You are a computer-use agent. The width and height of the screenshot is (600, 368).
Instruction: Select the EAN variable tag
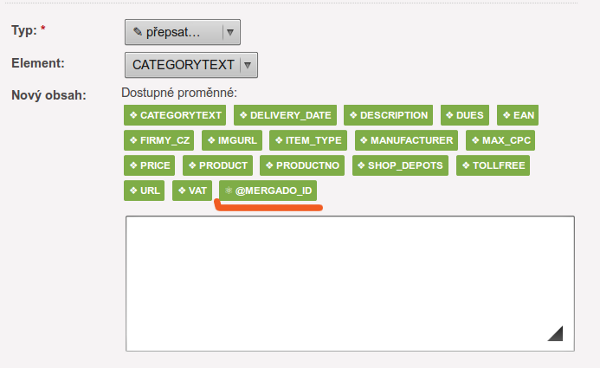518,115
